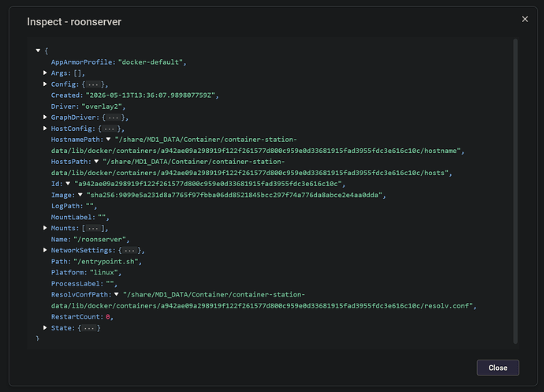Click the "Inspect - roonserver" dialog title
This screenshot has height=392, width=544.
click(x=74, y=21)
